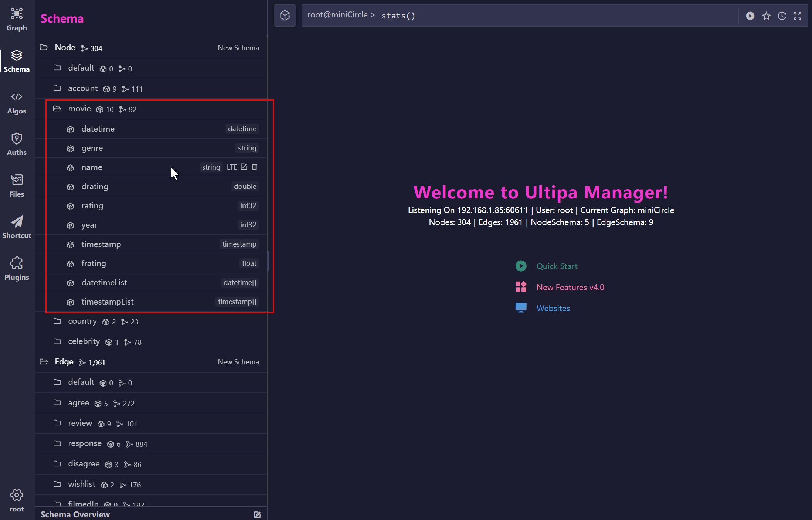
Task: Edit the name property with pencil icon
Action: [x=244, y=167]
